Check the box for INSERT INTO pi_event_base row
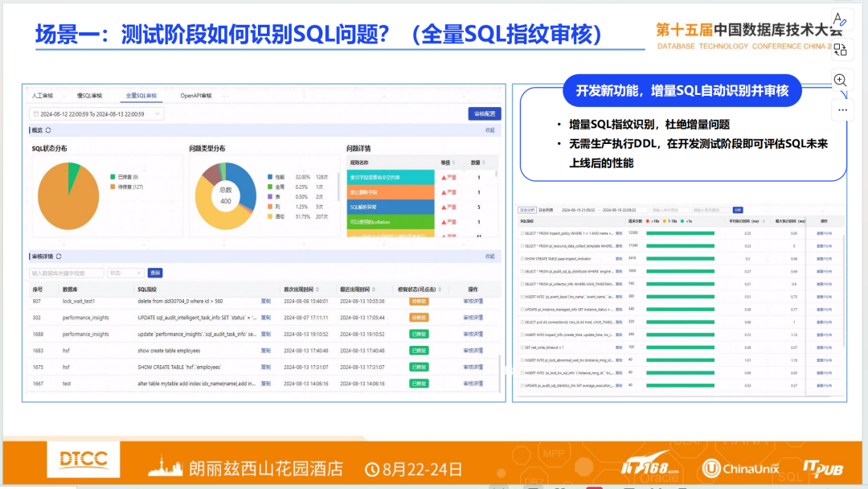868x489 pixels. [x=522, y=297]
